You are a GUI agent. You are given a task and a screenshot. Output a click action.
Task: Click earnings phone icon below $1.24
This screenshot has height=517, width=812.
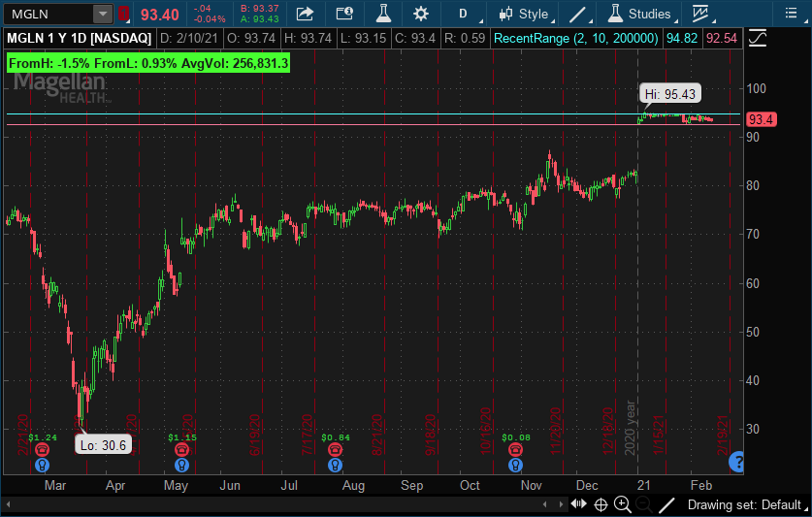coord(42,450)
